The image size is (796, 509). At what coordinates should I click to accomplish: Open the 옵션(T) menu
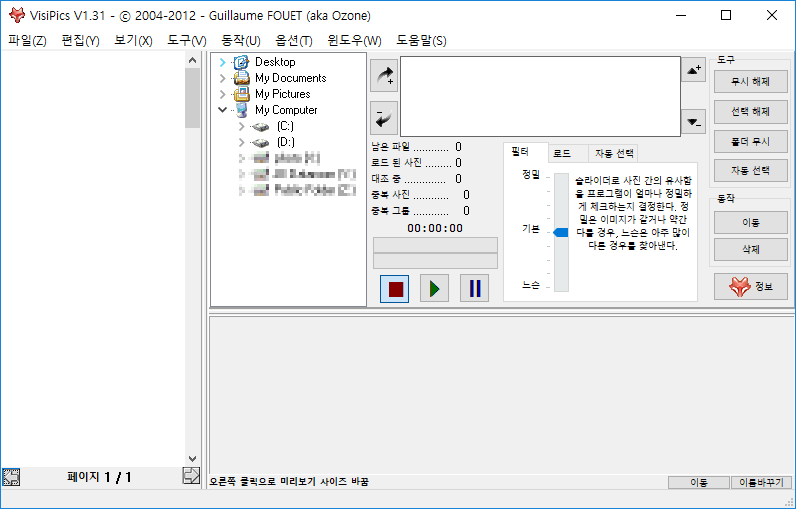pyautogui.click(x=293, y=41)
